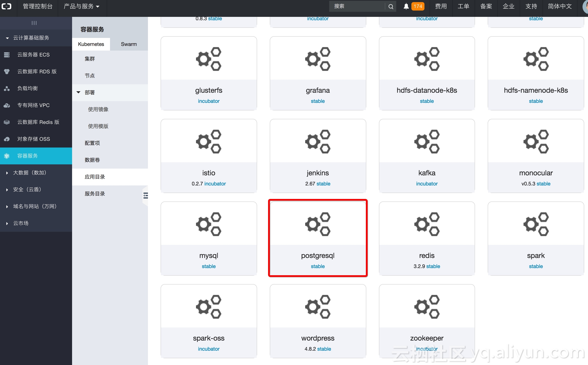Click the load balancer sidebar icon
The width and height of the screenshot is (588, 365).
[7, 89]
